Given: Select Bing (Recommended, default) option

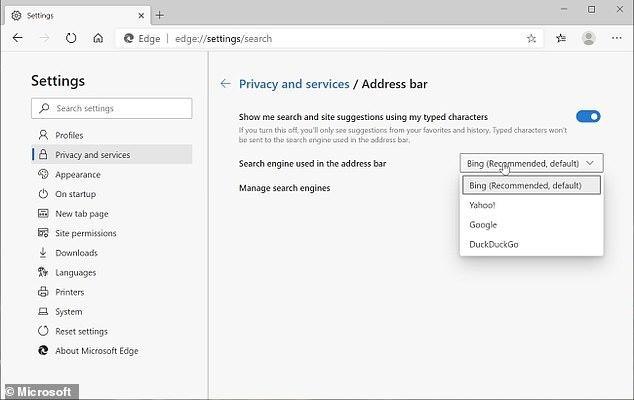Looking at the screenshot, I should point(531,185).
